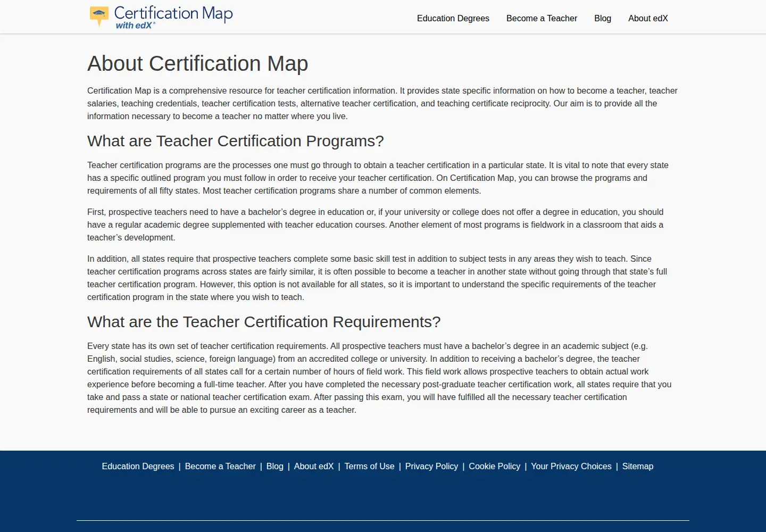Screen dimensions: 766x532
Task: Open Become a Teacher in the top navigation
Action: point(542,18)
